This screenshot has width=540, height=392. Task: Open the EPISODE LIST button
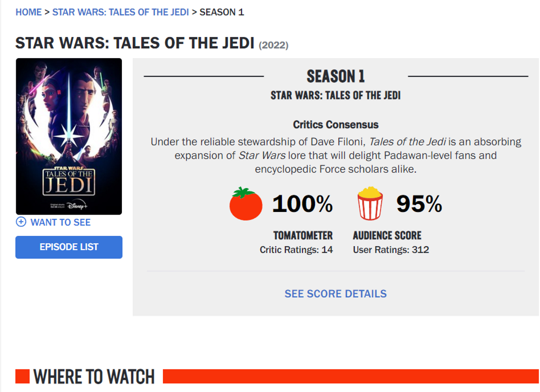pyautogui.click(x=69, y=247)
